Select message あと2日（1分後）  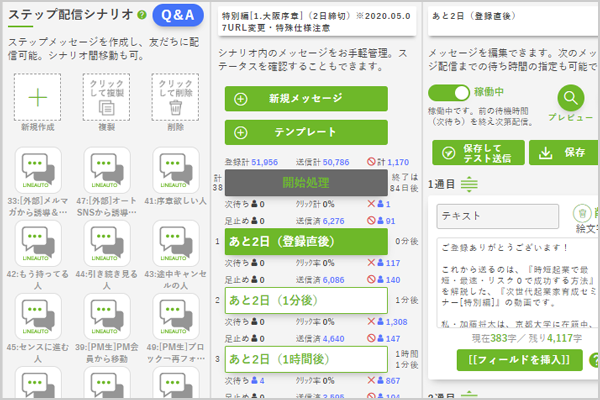pyautogui.click(x=305, y=300)
